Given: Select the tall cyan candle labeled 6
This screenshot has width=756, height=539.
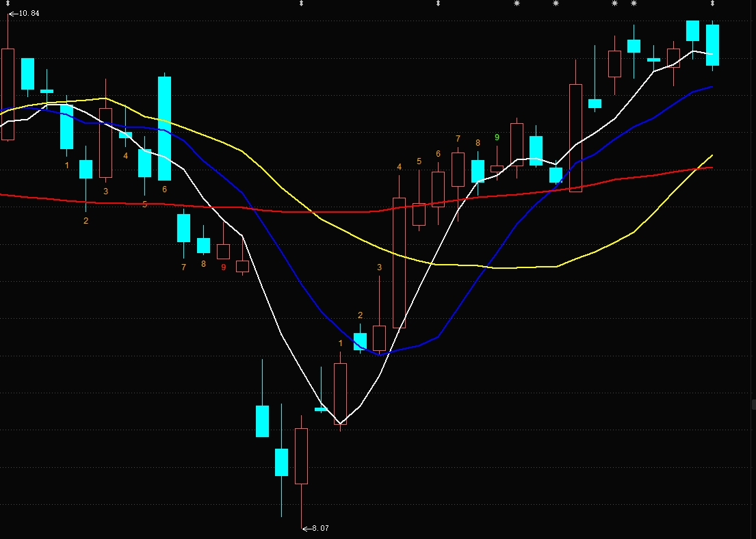Looking at the screenshot, I should point(164,128).
